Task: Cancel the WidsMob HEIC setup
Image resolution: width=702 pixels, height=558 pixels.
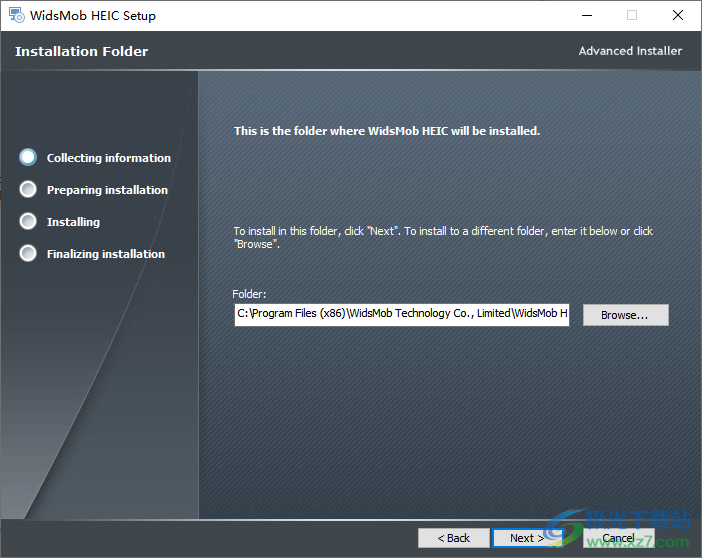Action: click(618, 538)
